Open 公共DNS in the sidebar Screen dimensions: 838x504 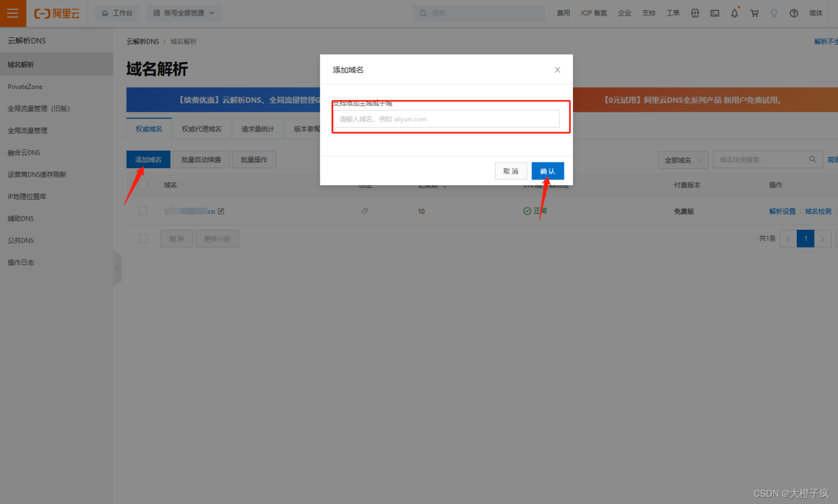pos(56,240)
